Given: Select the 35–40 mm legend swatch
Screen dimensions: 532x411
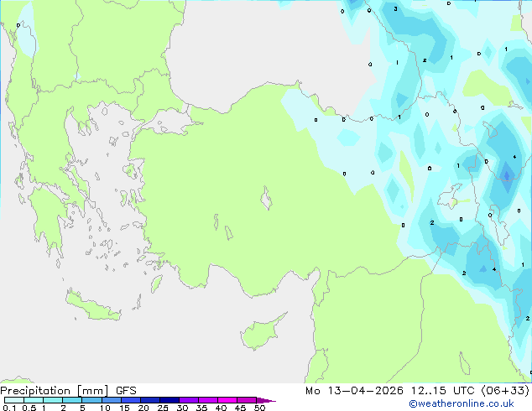Looking at the screenshot, I should (207, 400).
